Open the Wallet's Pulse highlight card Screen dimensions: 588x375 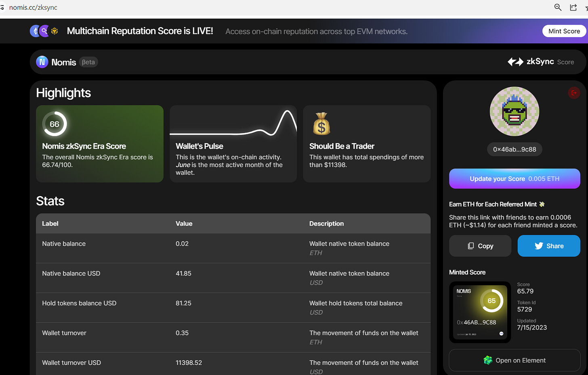(x=233, y=144)
